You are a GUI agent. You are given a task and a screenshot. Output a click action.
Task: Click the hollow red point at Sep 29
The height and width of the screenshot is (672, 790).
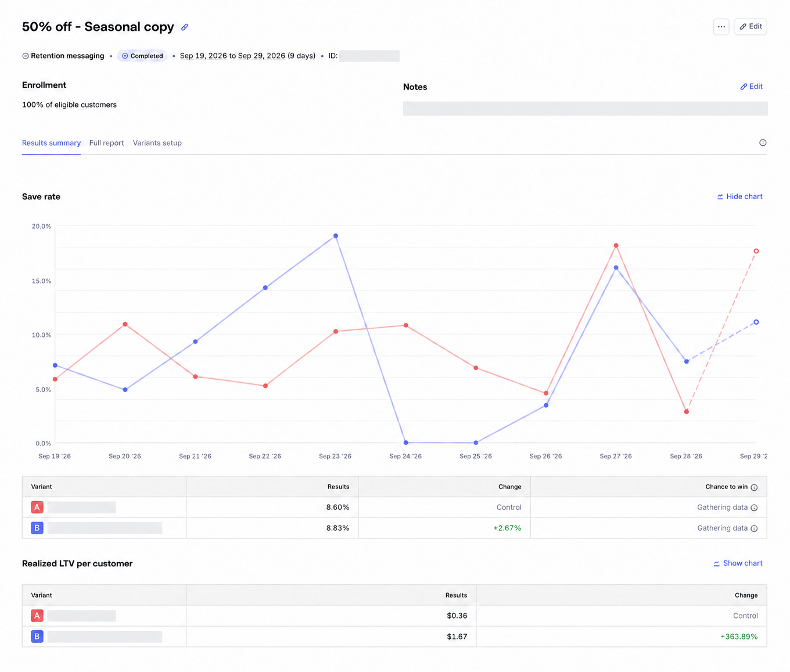[756, 251]
